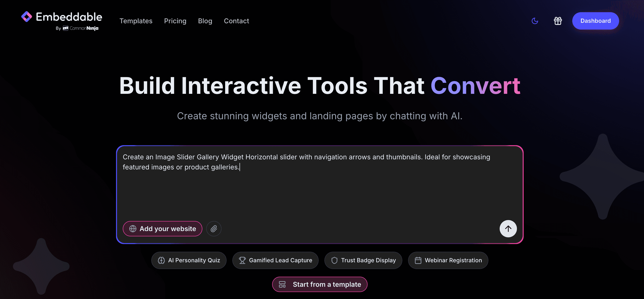
Task: Open the Dashboard button
Action: tap(595, 21)
